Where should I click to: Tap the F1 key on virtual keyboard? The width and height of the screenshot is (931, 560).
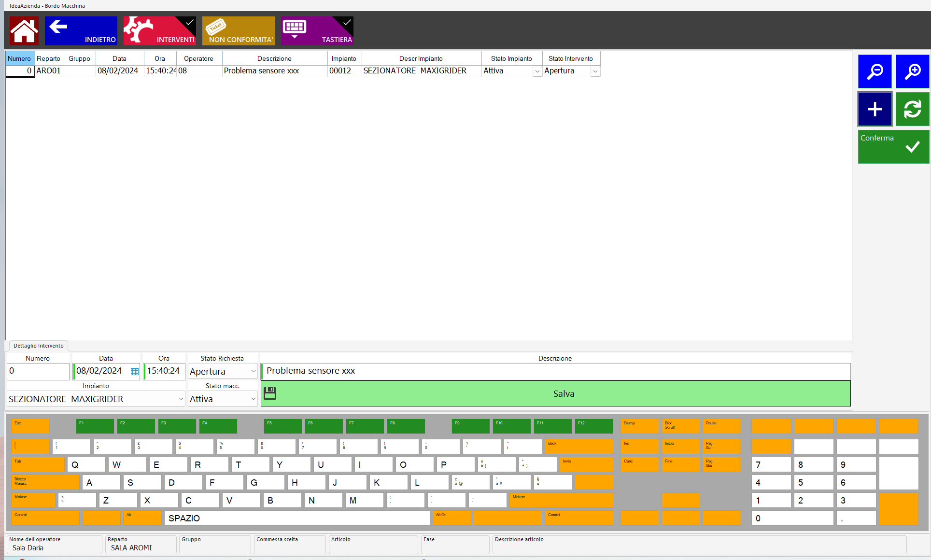pyautogui.click(x=95, y=426)
